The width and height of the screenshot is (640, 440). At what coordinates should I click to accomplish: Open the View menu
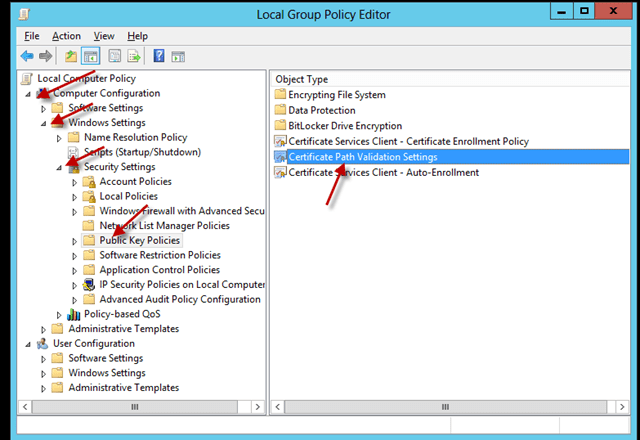104,36
